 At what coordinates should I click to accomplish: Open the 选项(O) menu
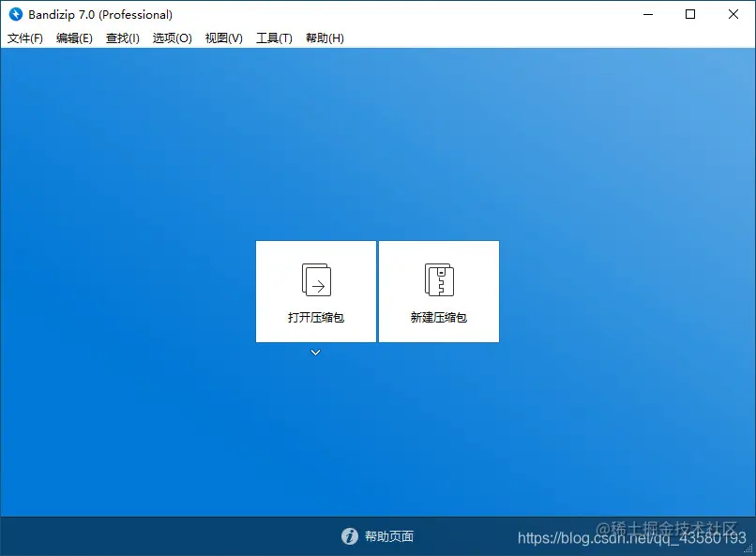tap(173, 38)
